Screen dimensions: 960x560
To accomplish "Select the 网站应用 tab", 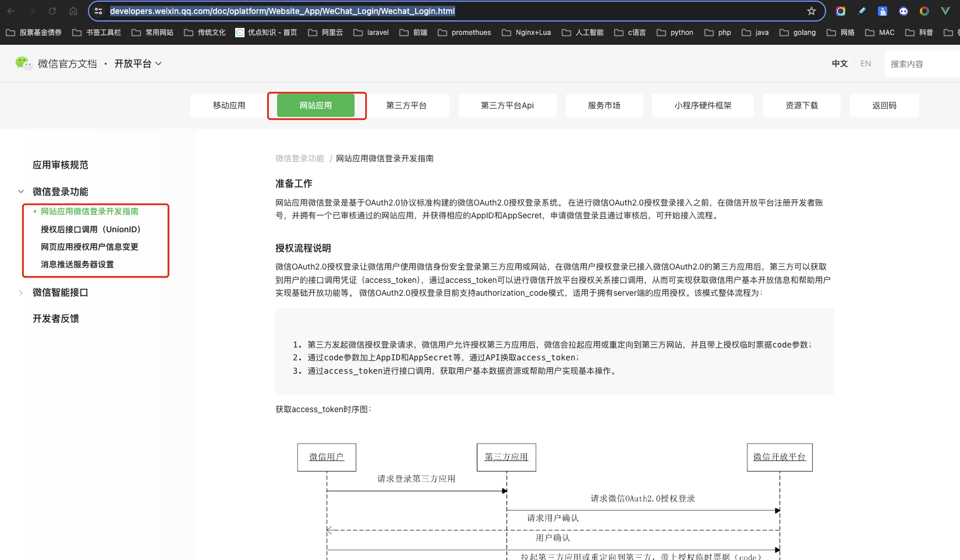I will tap(316, 105).
